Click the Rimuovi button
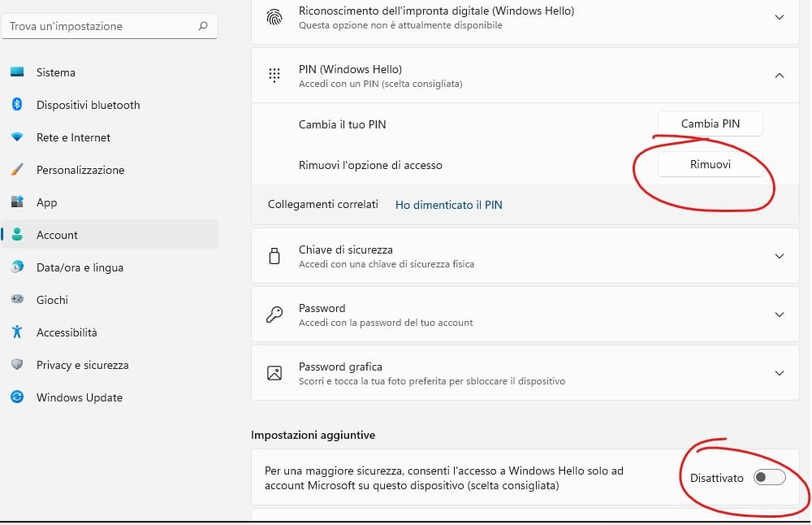Screen dimensions: 812x525 [x=710, y=164]
